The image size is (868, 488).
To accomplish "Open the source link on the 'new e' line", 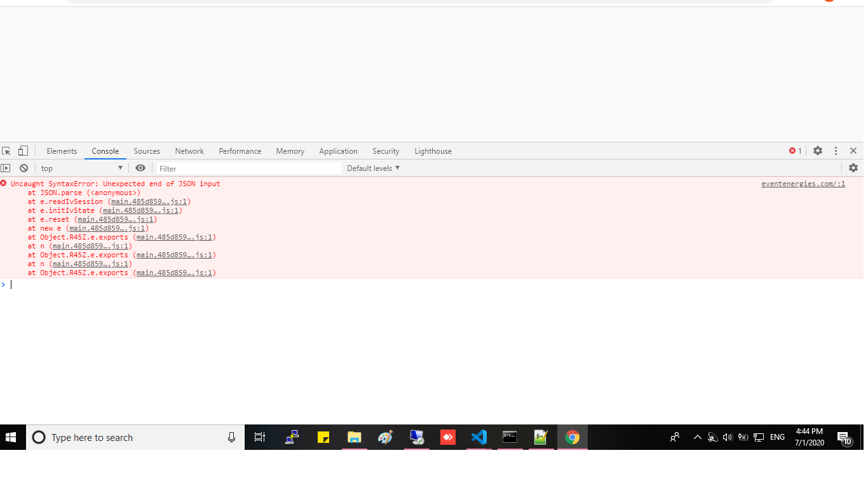I will tap(107, 228).
